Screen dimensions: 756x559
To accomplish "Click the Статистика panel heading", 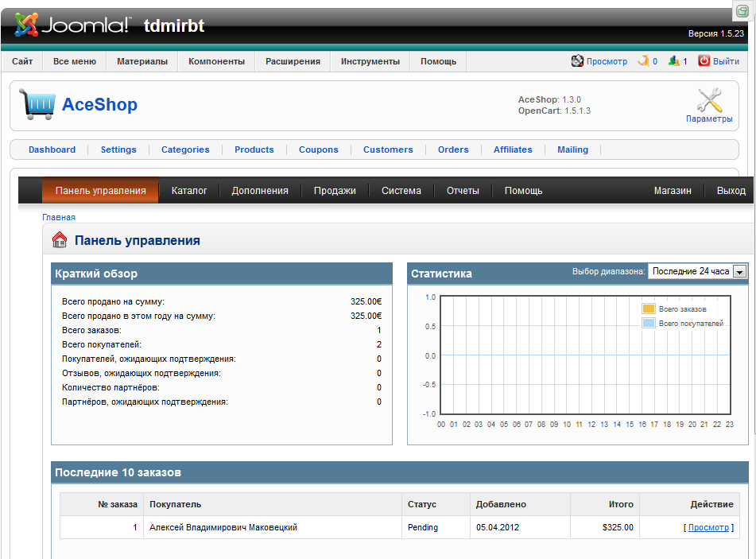I will click(x=441, y=274).
